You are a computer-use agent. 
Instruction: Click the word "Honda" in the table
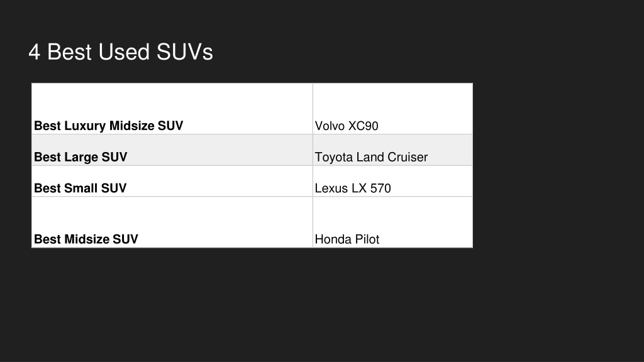click(x=331, y=239)
